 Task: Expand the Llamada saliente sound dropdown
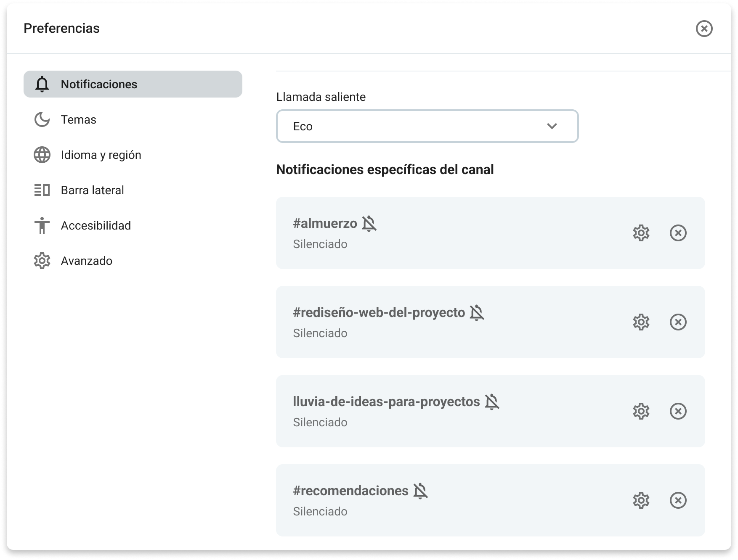(x=427, y=126)
